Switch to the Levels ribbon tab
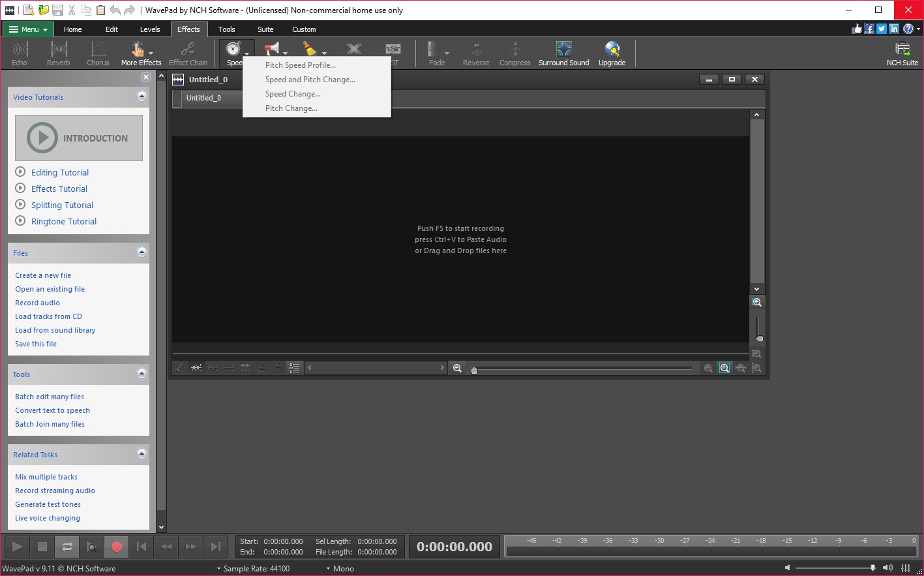The height and width of the screenshot is (576, 924). pyautogui.click(x=150, y=29)
